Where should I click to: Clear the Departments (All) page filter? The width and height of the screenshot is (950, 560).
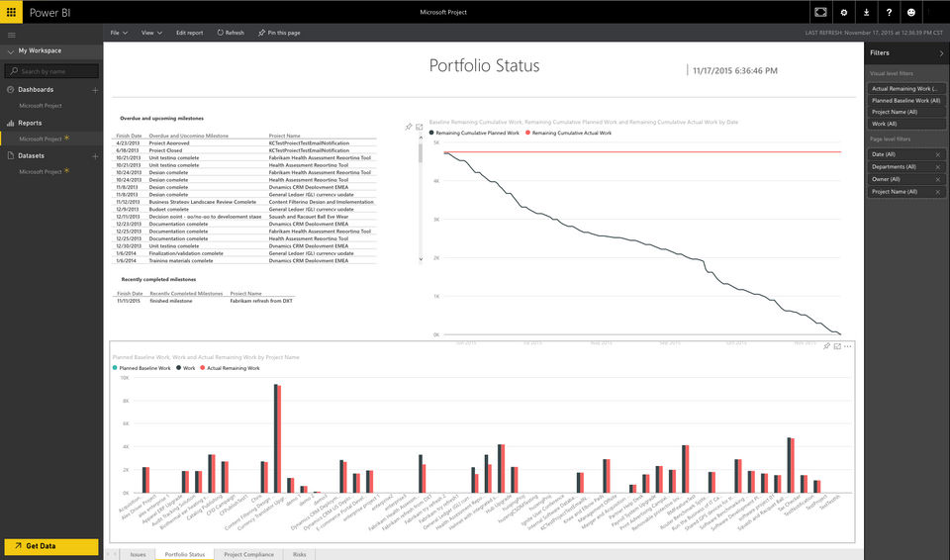(938, 166)
